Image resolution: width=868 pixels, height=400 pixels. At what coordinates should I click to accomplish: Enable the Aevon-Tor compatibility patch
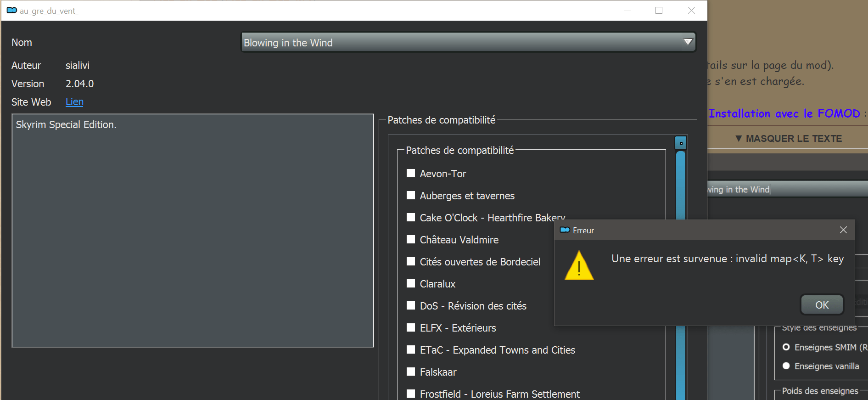pos(411,174)
